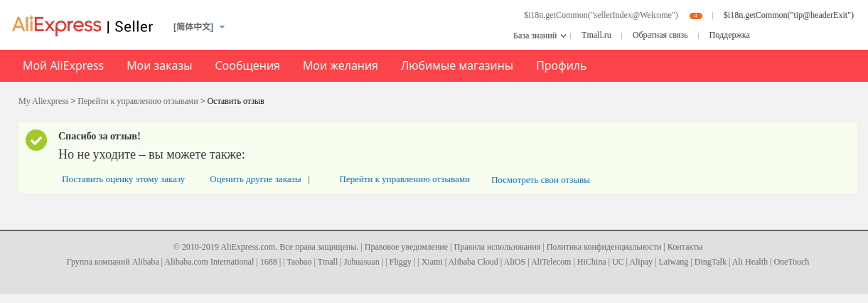
Task: Click the orange notification count badge
Action: tap(696, 16)
